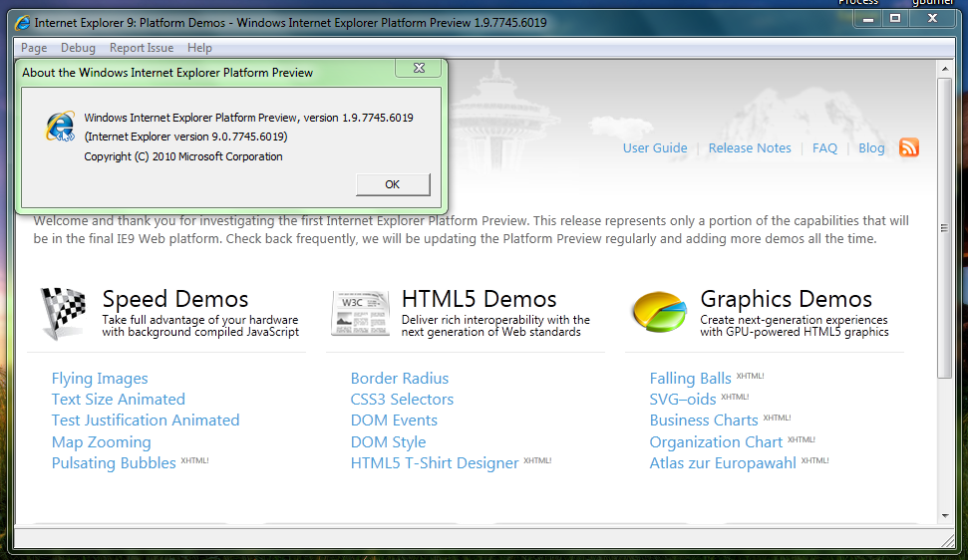
Task: Click the version 1.9.7745.6019 text line
Action: click(x=249, y=118)
